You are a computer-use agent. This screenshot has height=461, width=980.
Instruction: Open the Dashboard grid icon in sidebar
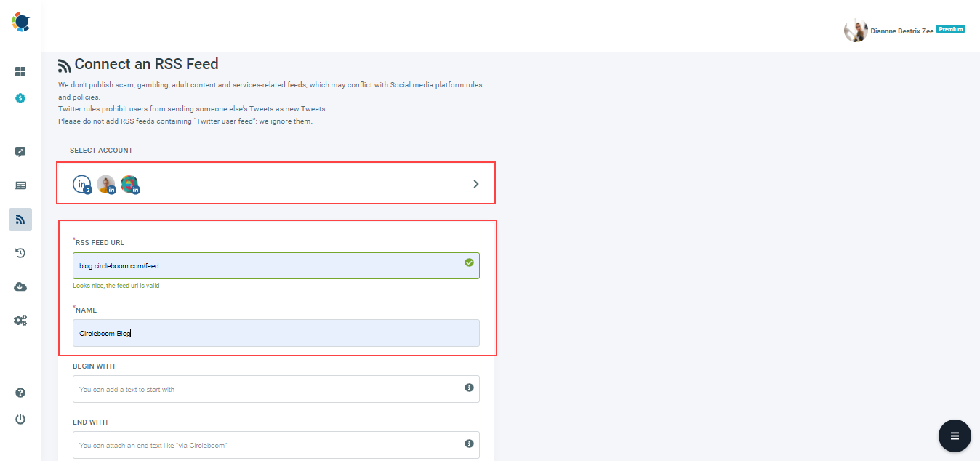pos(20,72)
